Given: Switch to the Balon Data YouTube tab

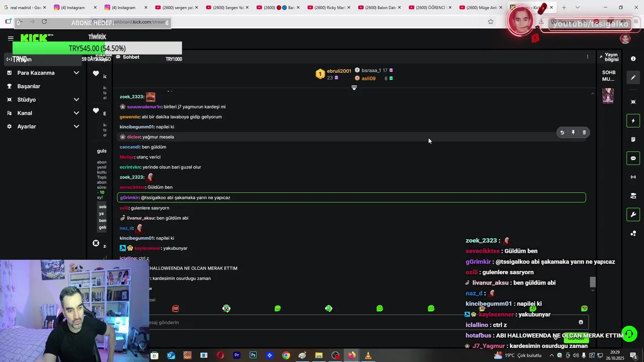Looking at the screenshot, I should (x=379, y=8).
